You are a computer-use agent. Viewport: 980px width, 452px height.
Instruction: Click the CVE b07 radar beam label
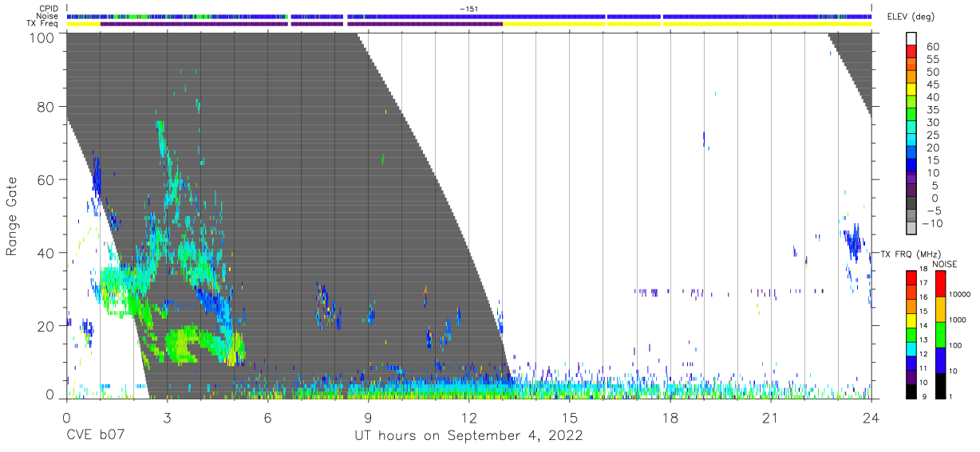[x=97, y=436]
